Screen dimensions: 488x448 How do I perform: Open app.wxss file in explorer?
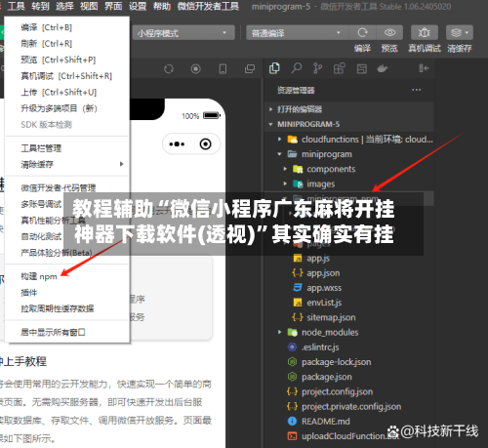[324, 288]
